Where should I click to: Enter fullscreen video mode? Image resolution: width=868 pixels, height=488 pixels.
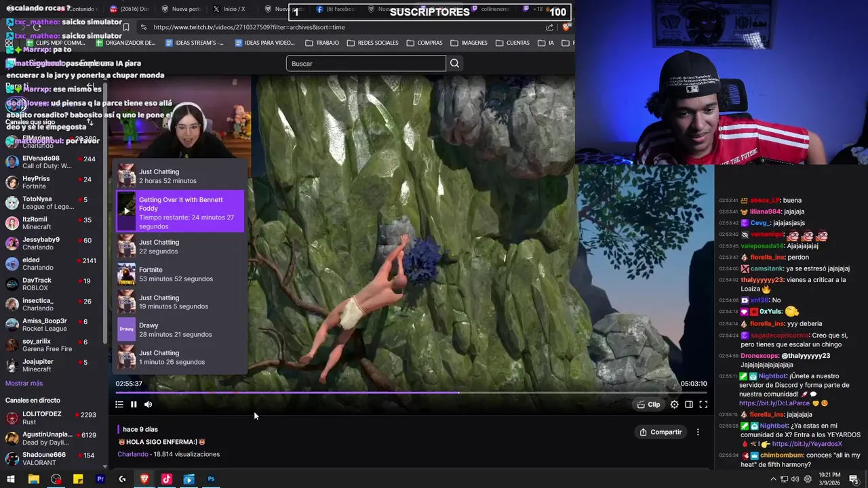(703, 405)
